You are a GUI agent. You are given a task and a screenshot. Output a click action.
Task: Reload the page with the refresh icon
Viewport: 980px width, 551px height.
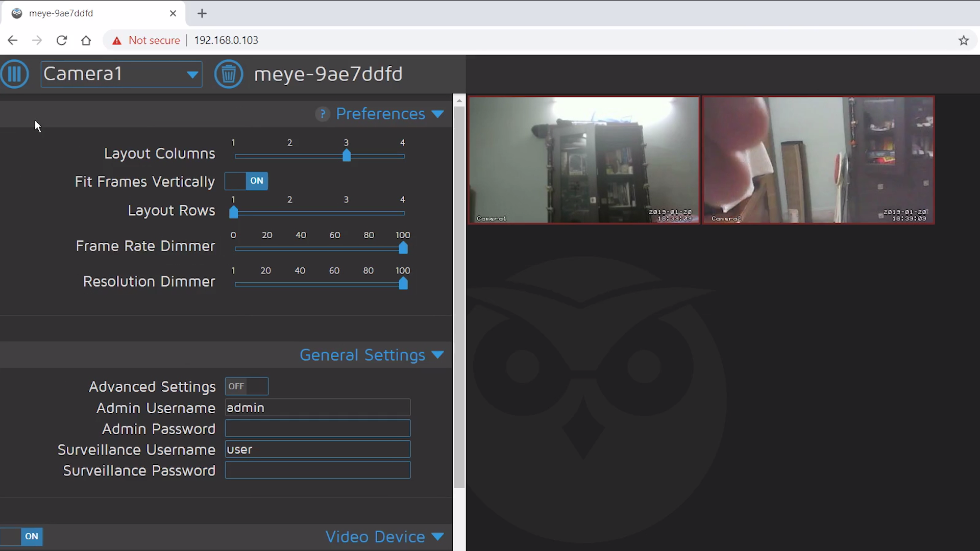(61, 40)
